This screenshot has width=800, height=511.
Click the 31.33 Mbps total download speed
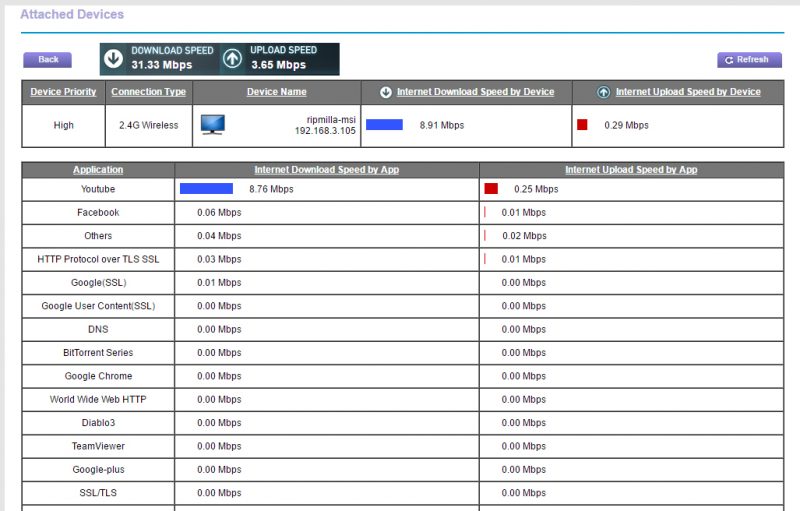coord(162,65)
